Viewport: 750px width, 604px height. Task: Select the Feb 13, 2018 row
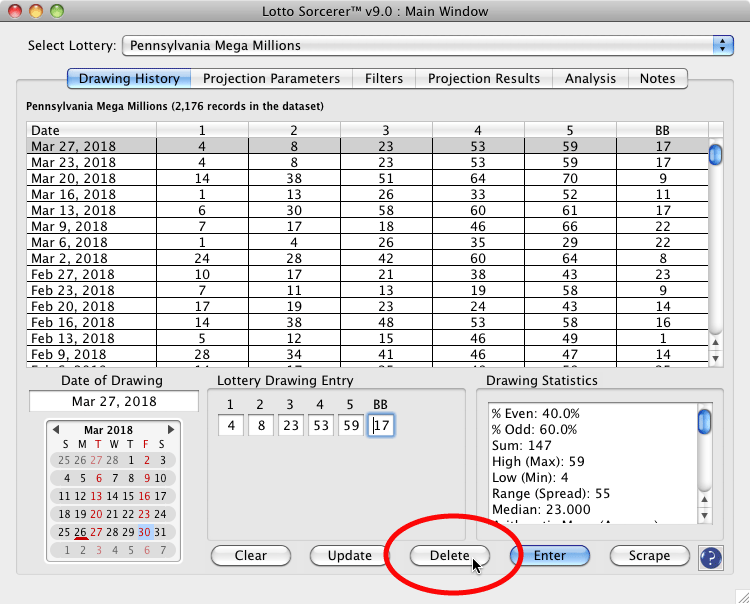click(367, 338)
